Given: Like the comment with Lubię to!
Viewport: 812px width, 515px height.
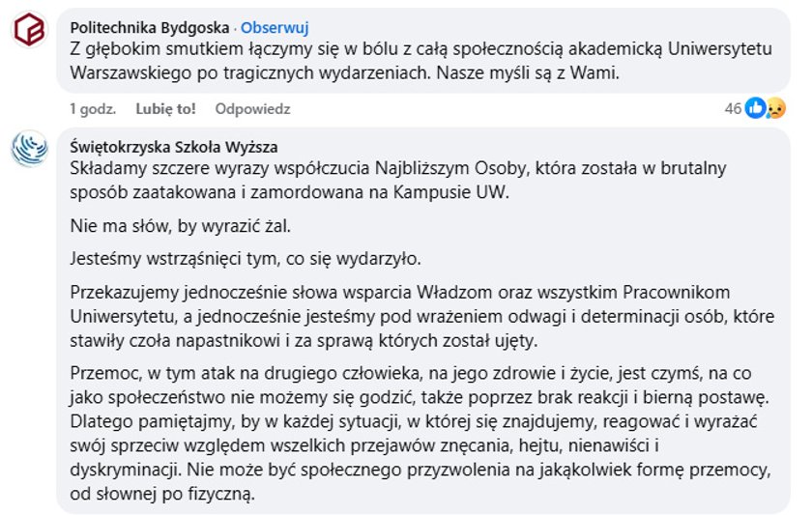Looking at the screenshot, I should click(165, 108).
